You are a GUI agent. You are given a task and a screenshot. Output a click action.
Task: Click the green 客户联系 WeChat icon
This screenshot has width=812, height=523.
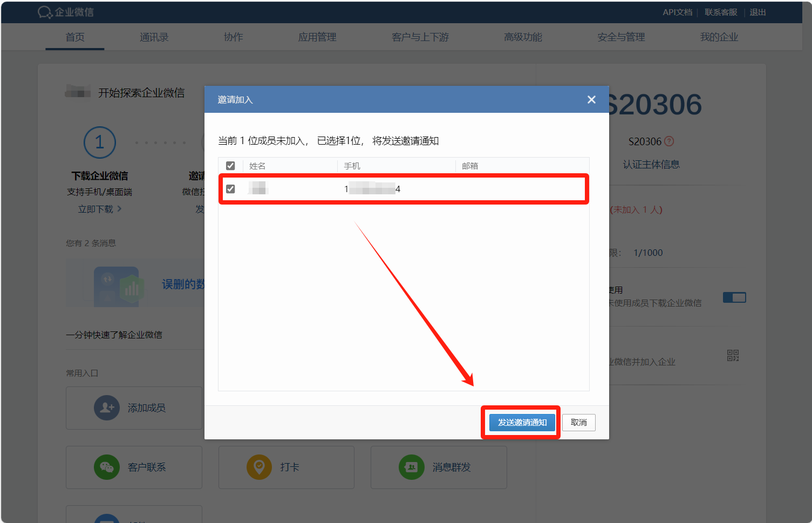coord(107,467)
